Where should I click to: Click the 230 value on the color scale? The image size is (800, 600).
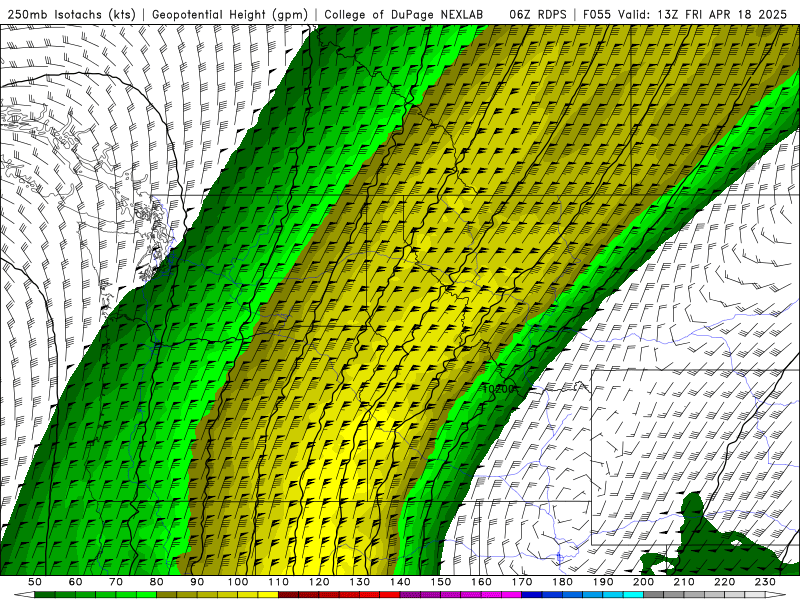(x=766, y=582)
